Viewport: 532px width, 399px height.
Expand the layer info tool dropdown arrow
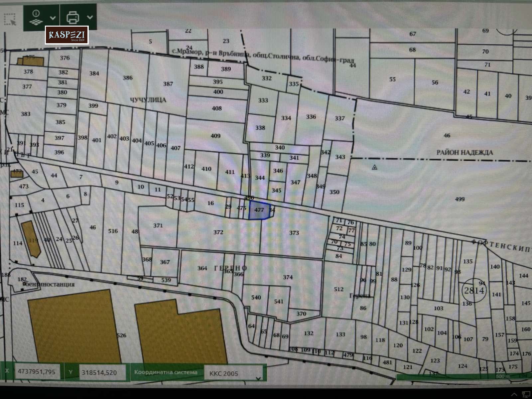point(53,18)
